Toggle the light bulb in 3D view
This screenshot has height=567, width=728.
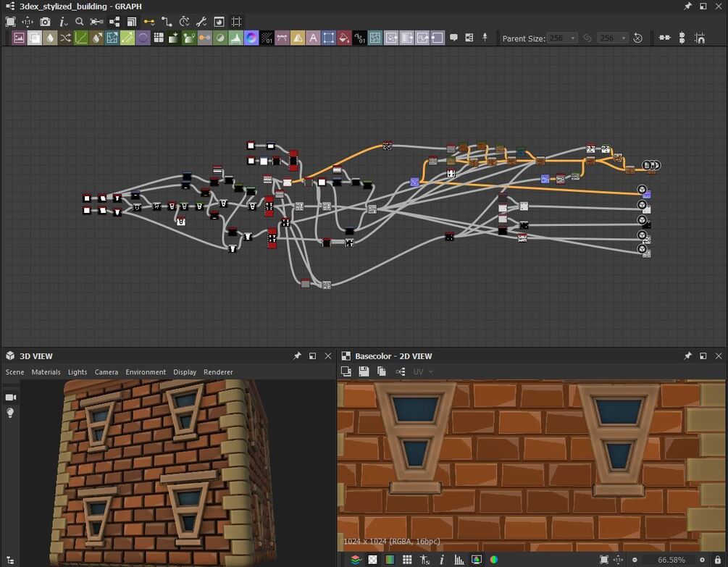pos(10,413)
